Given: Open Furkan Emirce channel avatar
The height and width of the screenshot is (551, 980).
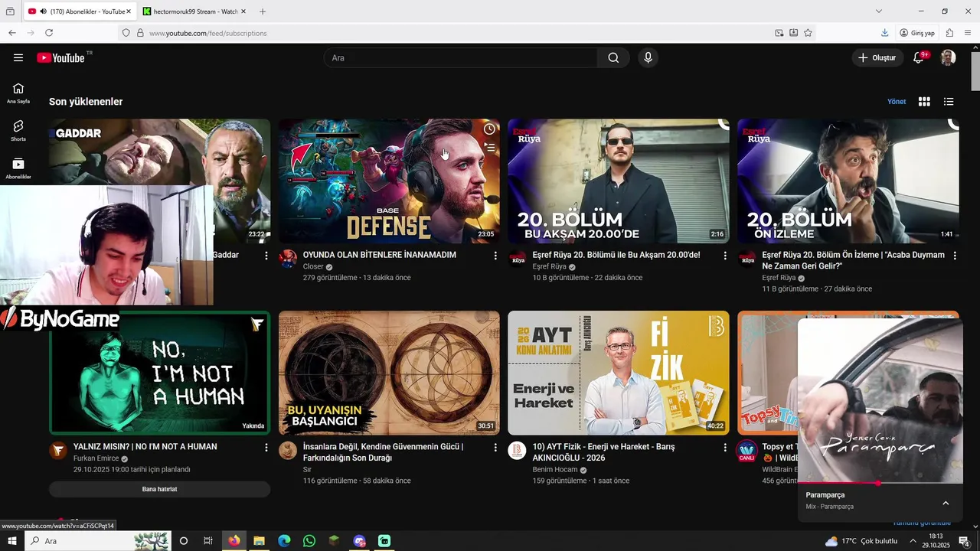Looking at the screenshot, I should click(58, 450).
